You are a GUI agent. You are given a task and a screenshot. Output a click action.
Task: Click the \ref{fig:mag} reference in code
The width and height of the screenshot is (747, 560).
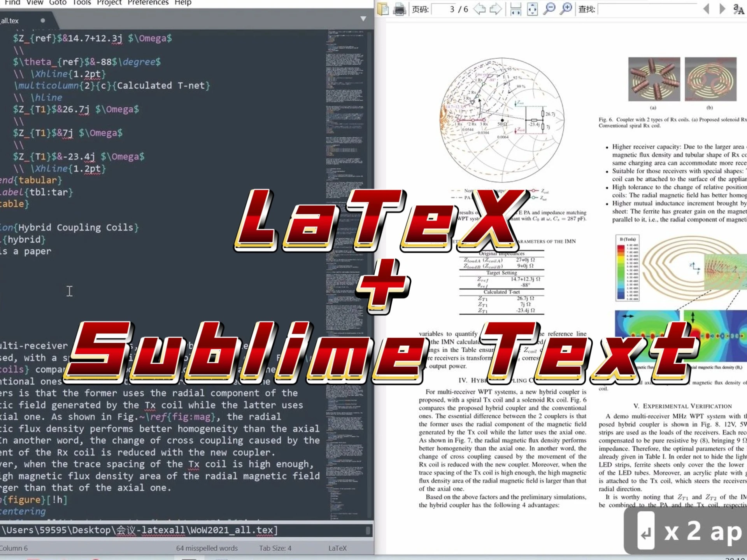[x=181, y=417]
